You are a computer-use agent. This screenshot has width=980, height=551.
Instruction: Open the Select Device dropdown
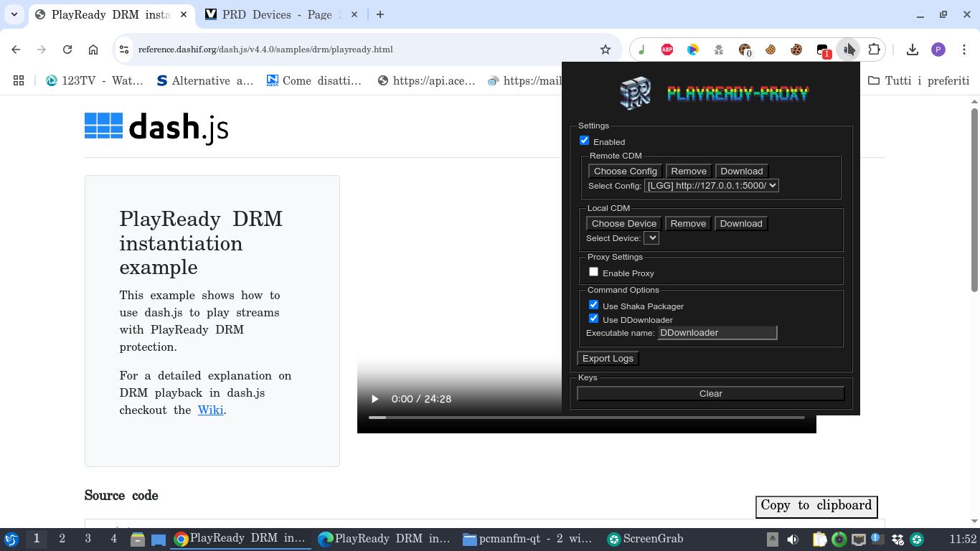(x=651, y=238)
